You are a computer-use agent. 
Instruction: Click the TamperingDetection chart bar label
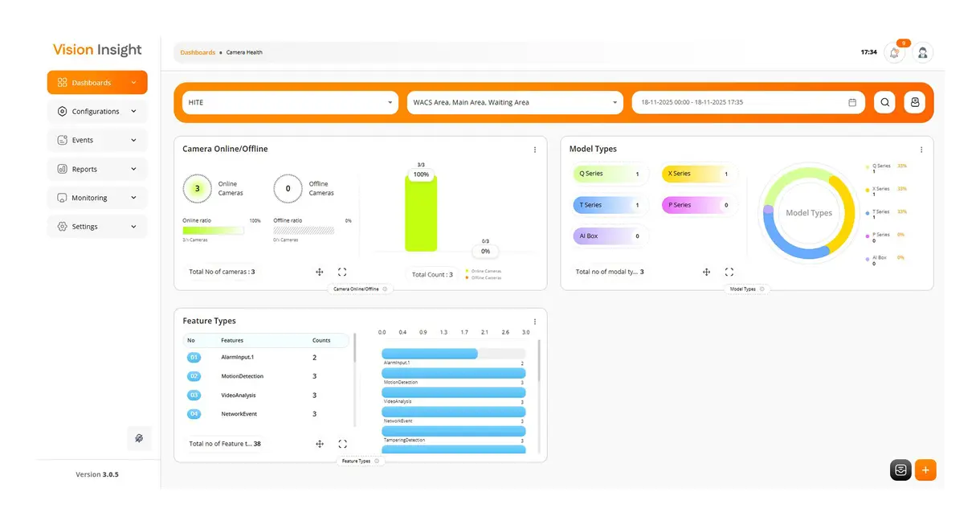pyautogui.click(x=404, y=440)
